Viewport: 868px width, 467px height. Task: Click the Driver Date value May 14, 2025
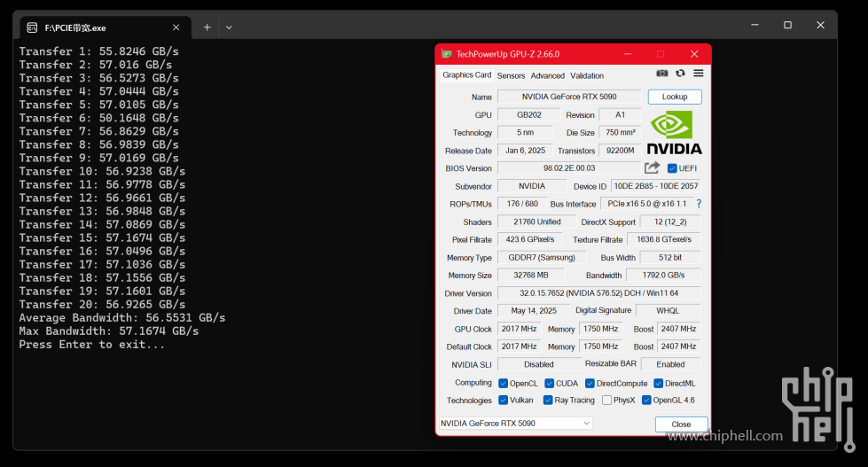tap(534, 311)
